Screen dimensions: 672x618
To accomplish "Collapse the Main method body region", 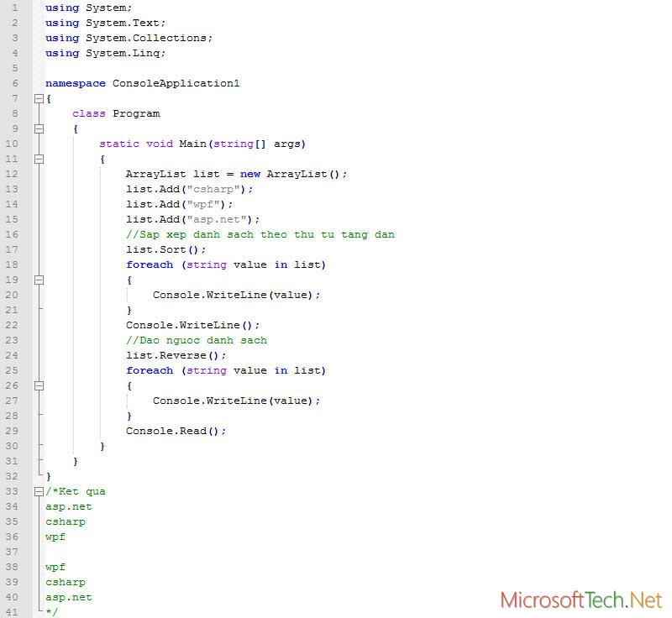I will click(x=39, y=159).
